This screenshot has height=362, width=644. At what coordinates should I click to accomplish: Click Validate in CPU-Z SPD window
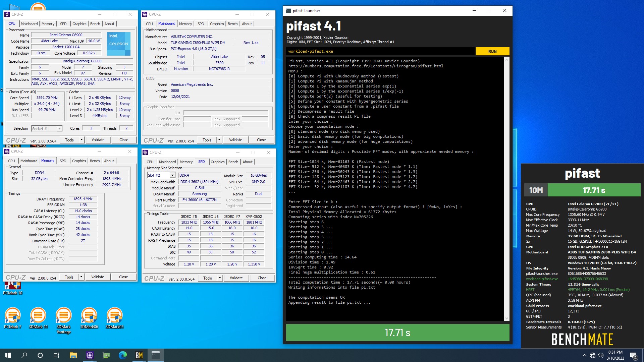[x=236, y=278]
